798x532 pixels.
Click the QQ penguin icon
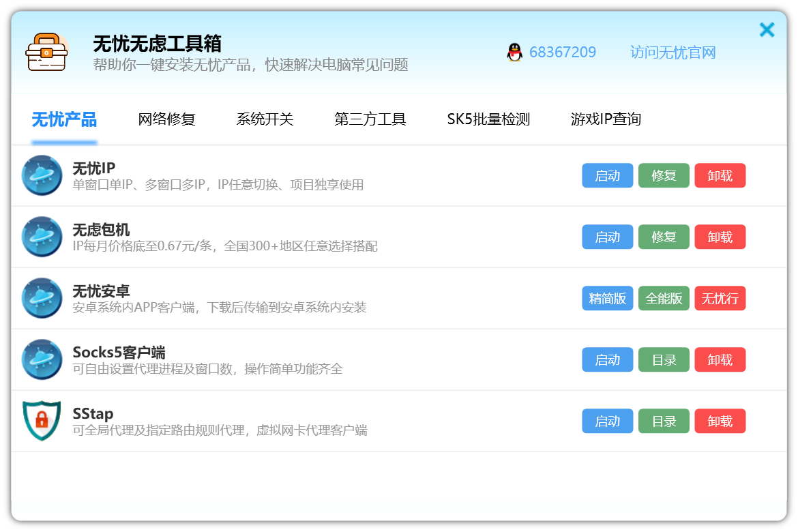514,53
